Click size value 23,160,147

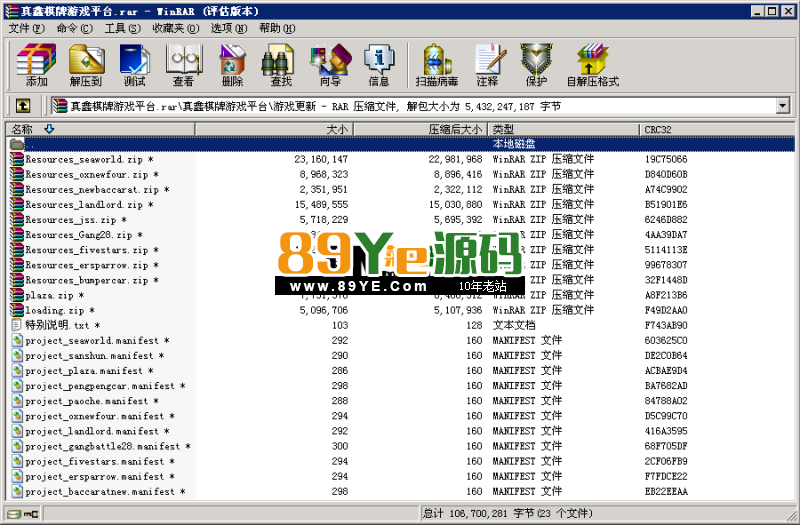tap(321, 159)
